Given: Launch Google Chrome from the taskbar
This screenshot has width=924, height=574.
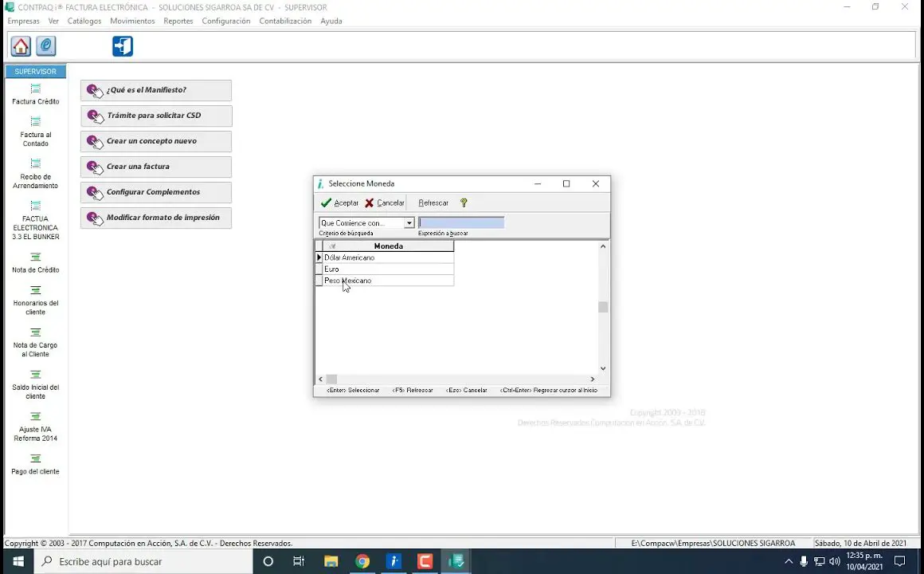Looking at the screenshot, I should (x=362, y=561).
